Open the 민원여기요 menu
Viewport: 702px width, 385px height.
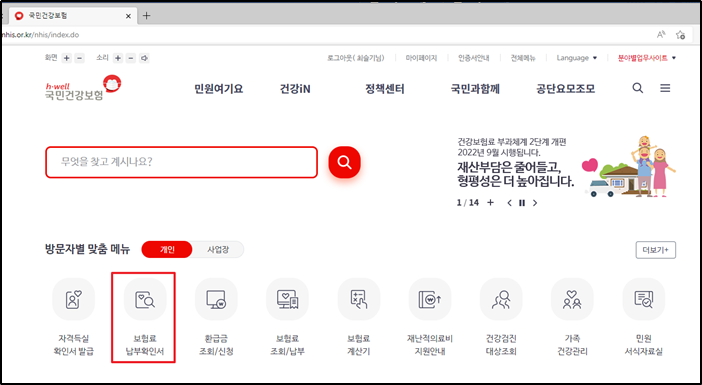(218, 89)
